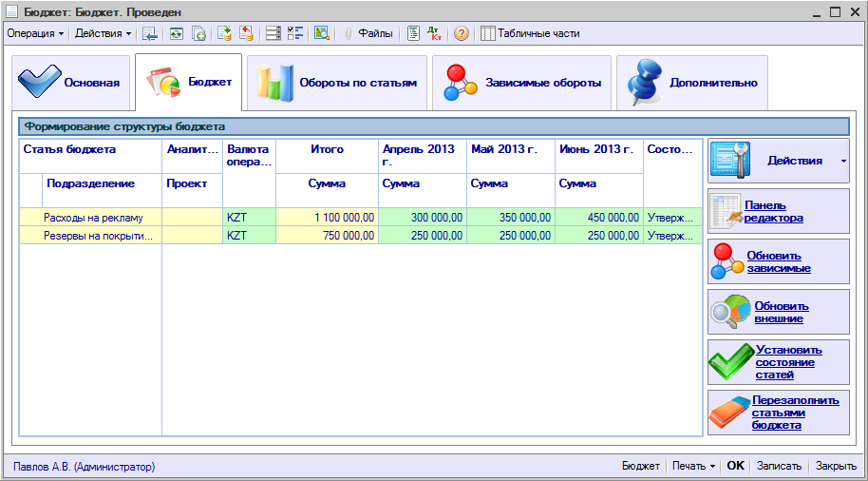Click the help question mark icon

click(x=462, y=33)
